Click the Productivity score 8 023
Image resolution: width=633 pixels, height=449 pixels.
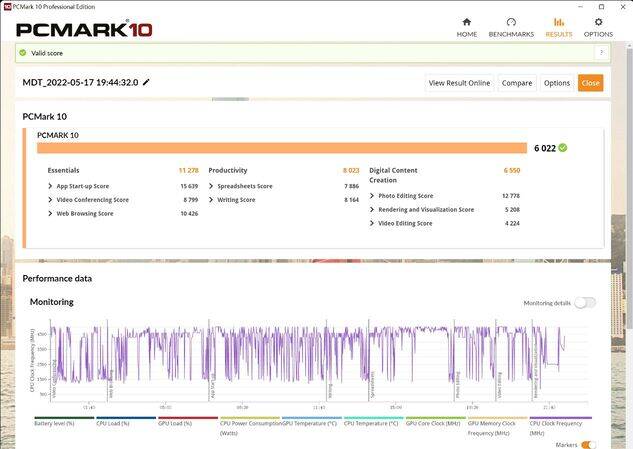[351, 170]
